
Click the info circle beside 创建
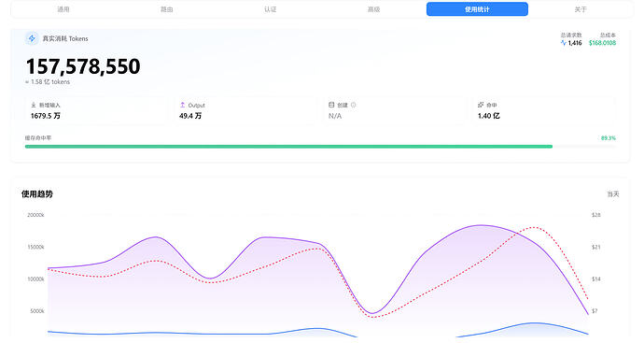[353, 105]
